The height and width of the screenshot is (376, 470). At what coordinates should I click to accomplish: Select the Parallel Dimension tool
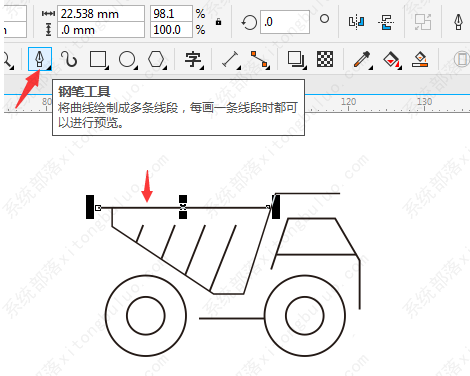coord(230,59)
